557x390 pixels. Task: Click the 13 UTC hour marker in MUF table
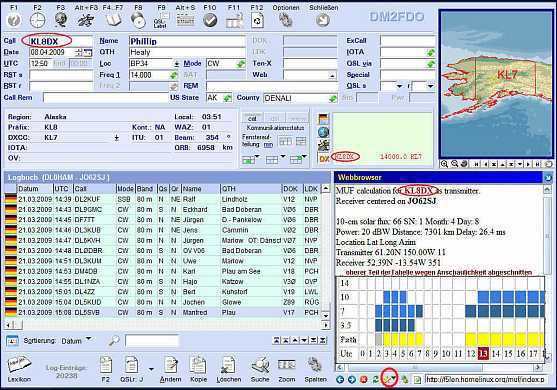483,353
